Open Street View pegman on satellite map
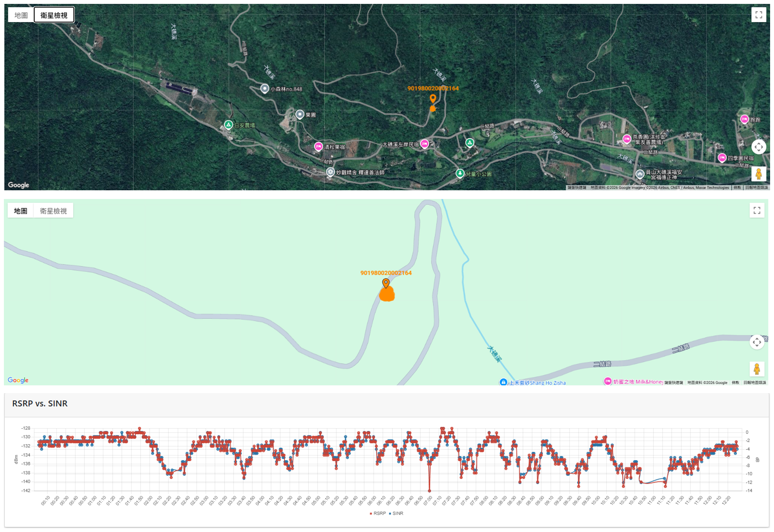Image resolution: width=774 pixels, height=532 pixels. (x=758, y=174)
